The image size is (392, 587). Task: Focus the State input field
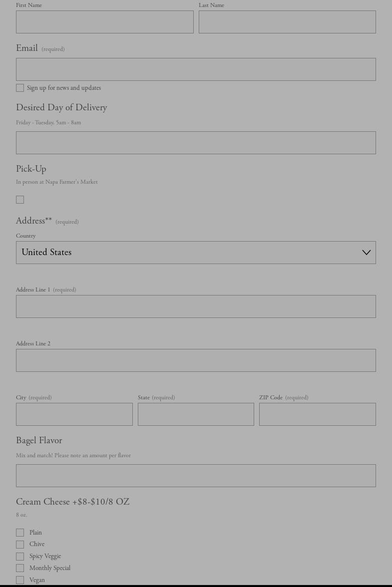pos(196,414)
